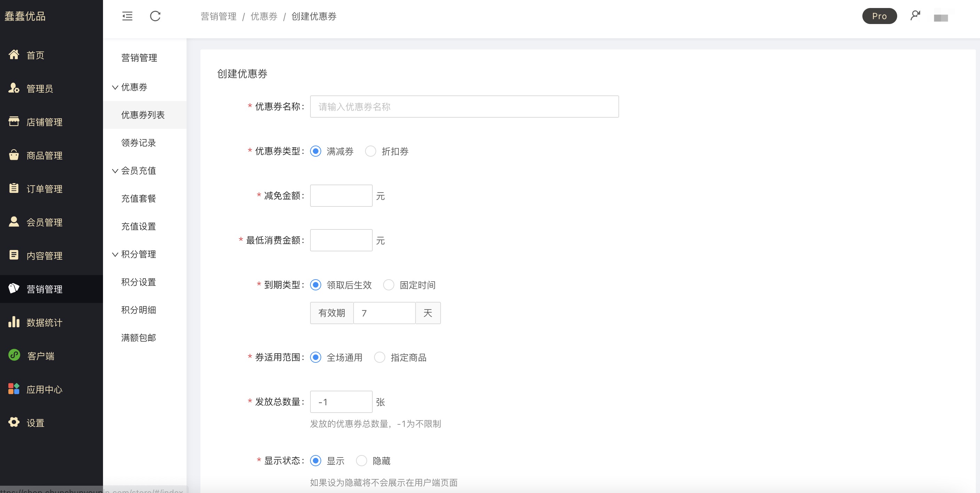Select the 折扣券 coupon type radio
Screen dimensions: 980x493
(371, 151)
